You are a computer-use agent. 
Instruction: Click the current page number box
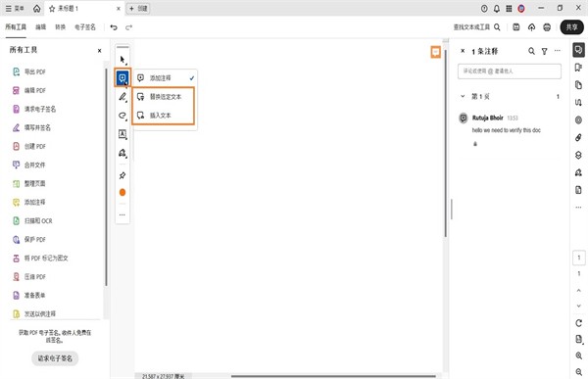tap(578, 258)
